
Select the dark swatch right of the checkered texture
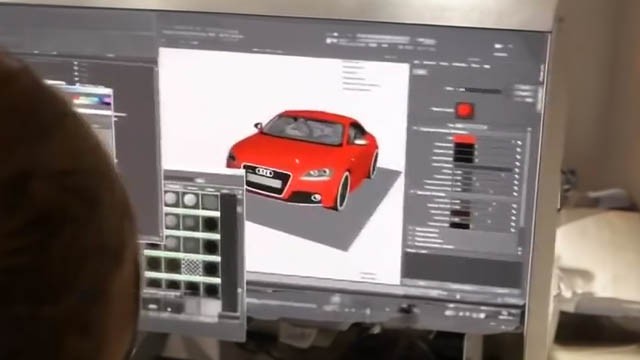pos(211,268)
